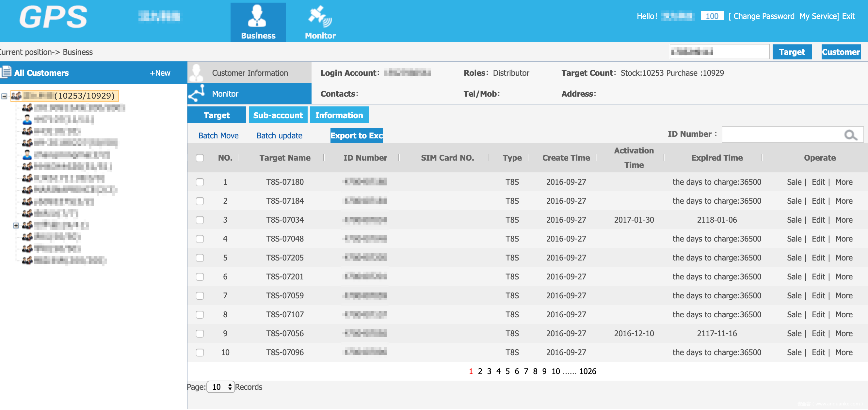Open the Information tab
868x410 pixels.
pos(339,115)
